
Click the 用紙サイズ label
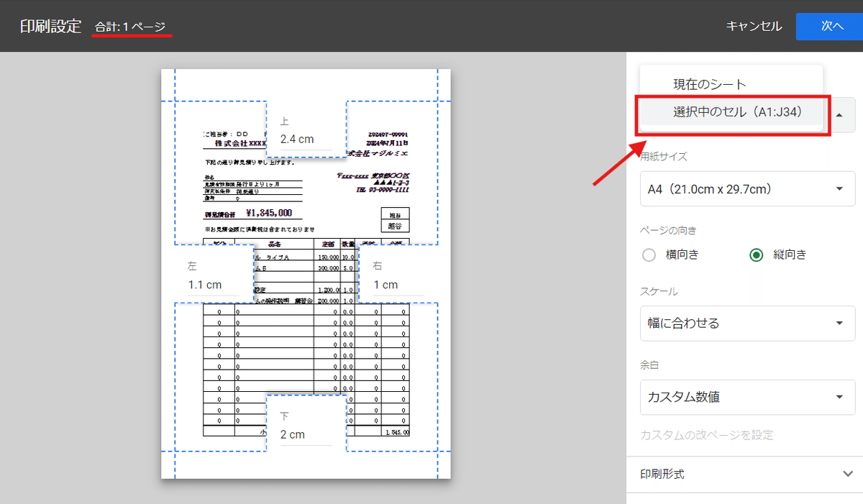tap(664, 156)
